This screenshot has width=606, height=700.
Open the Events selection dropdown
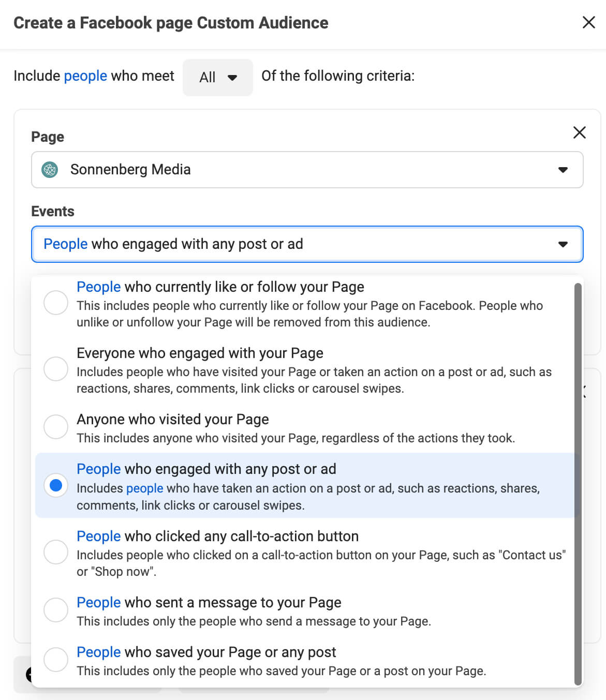click(307, 244)
